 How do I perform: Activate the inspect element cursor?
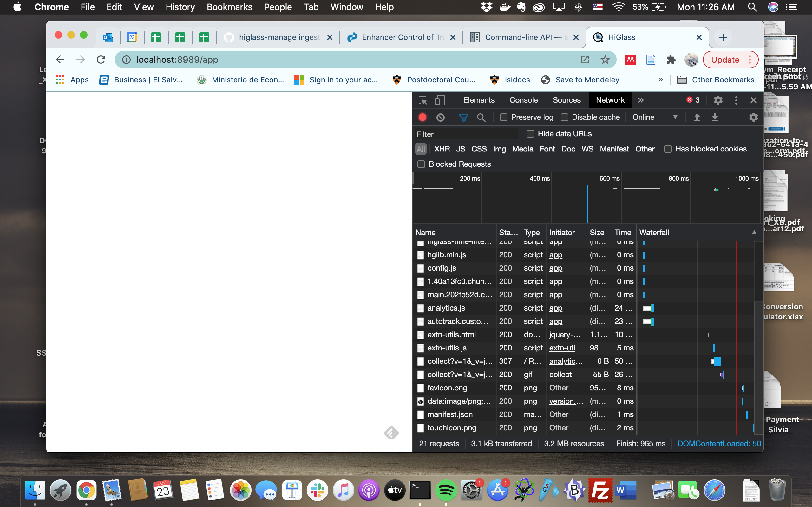[x=423, y=100]
